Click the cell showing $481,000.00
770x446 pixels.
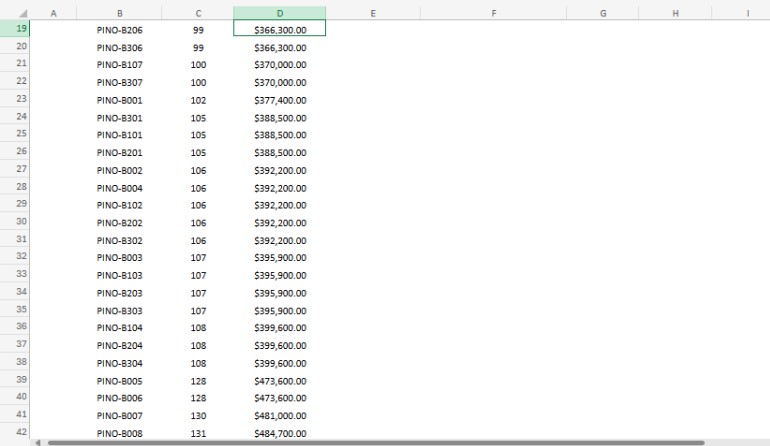pyautogui.click(x=279, y=415)
